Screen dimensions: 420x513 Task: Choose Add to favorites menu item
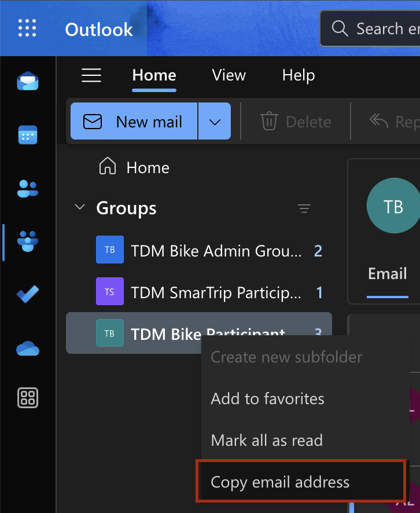305,398
